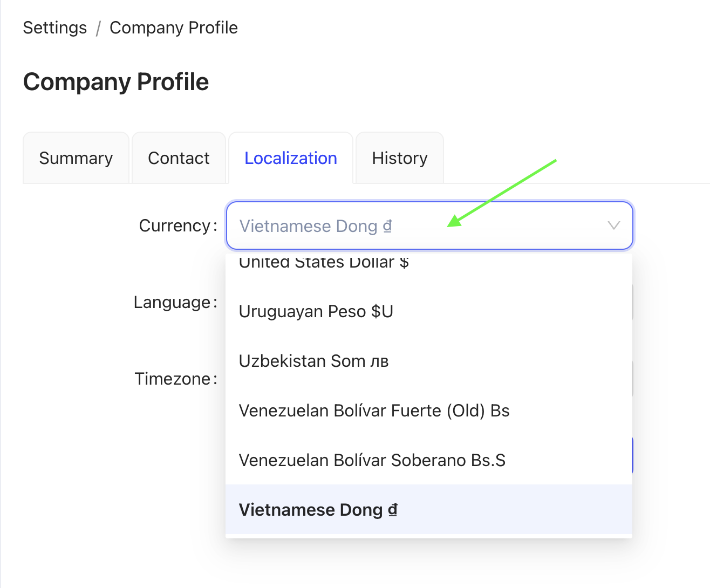Open the Summary tab
710x588 pixels.
click(x=76, y=158)
